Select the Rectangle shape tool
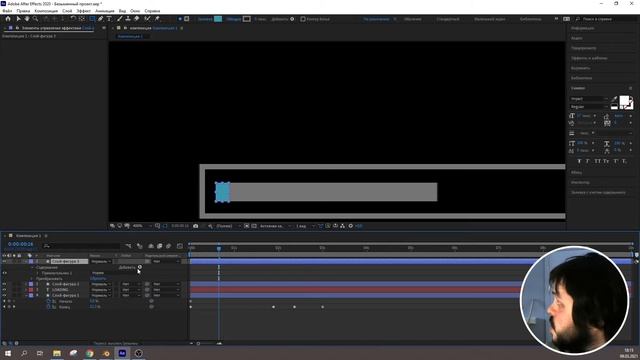Image resolution: width=640 pixels, height=360 pixels. (x=92, y=19)
